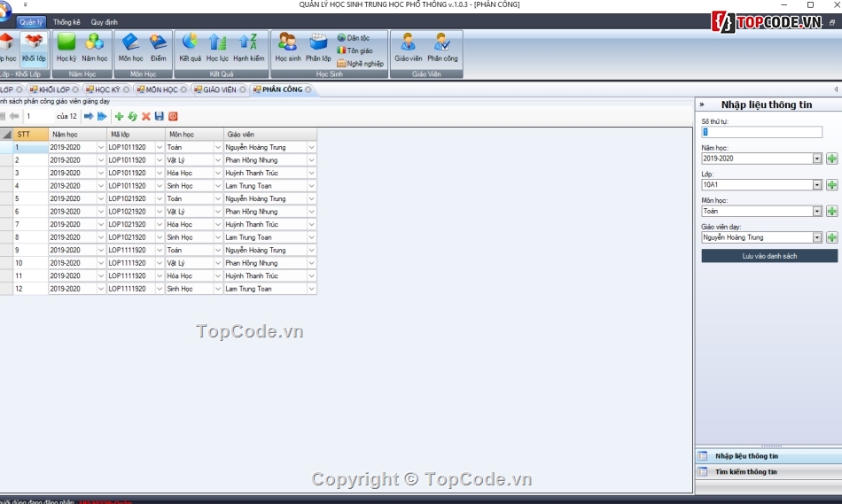The image size is (842, 504).
Task: Open the Học kỳ ribbon icon
Action: (x=66, y=46)
